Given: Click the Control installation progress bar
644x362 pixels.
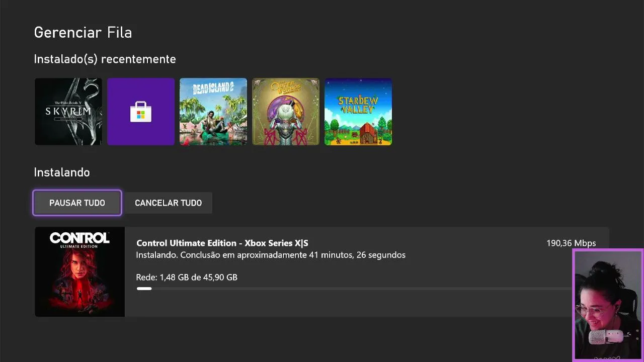Looking at the screenshot, I should click(354, 289).
